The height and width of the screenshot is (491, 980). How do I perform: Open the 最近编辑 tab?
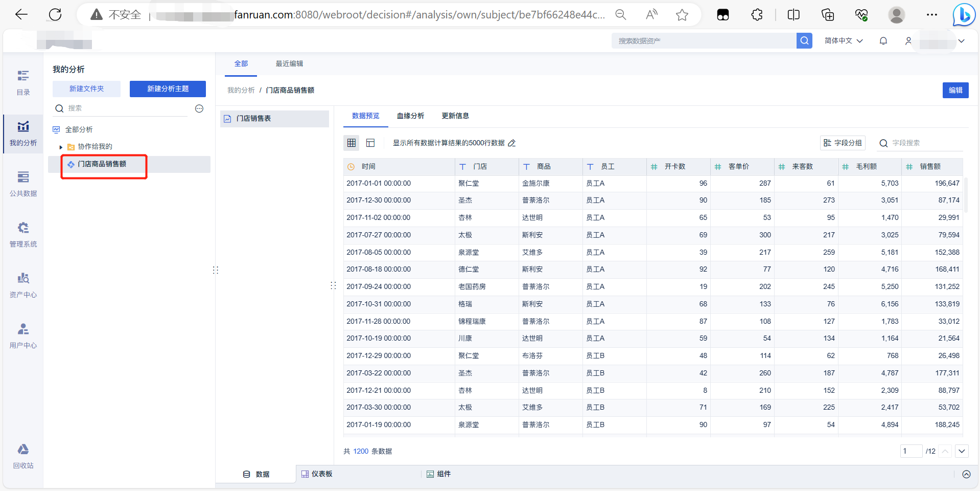[289, 64]
